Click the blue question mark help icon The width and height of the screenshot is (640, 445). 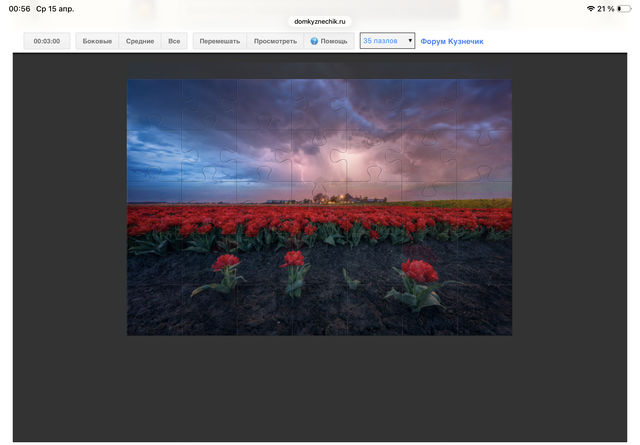coord(314,41)
